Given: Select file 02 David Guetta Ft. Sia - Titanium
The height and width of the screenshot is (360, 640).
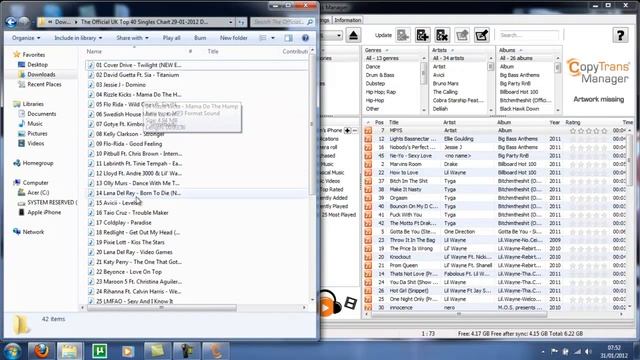Looking at the screenshot, I should click(x=138, y=75).
